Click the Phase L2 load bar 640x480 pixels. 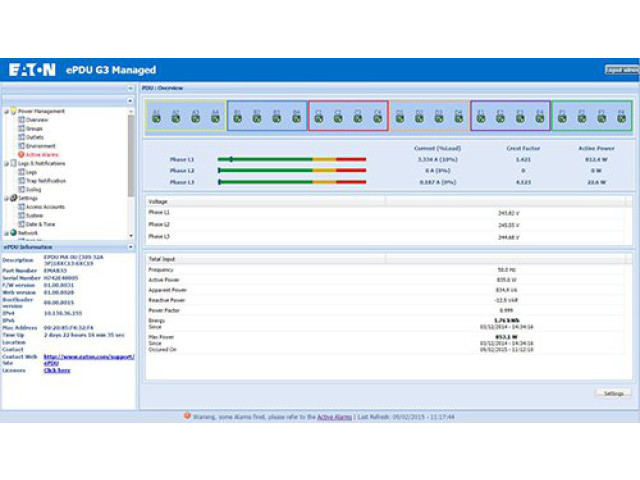click(x=292, y=170)
